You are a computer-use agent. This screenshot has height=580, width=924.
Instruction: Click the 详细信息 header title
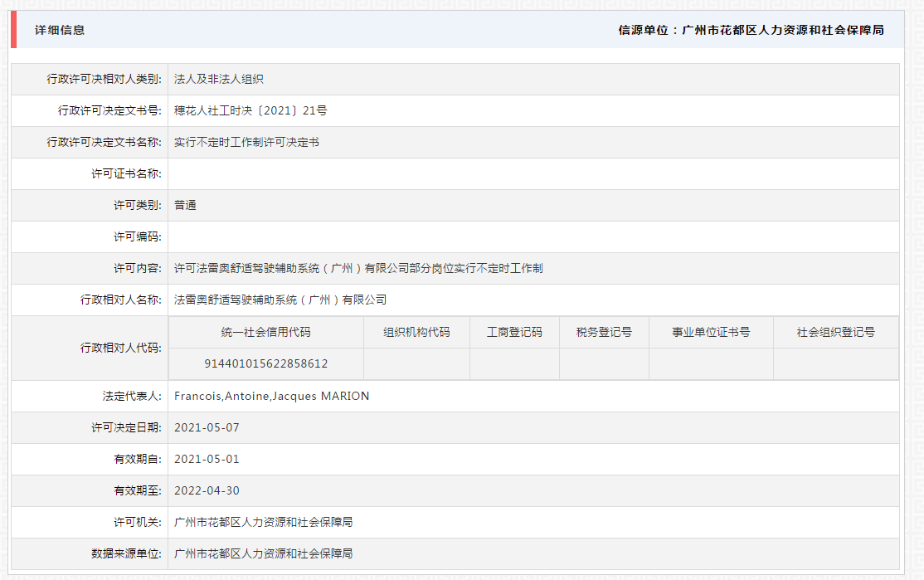coord(60,30)
